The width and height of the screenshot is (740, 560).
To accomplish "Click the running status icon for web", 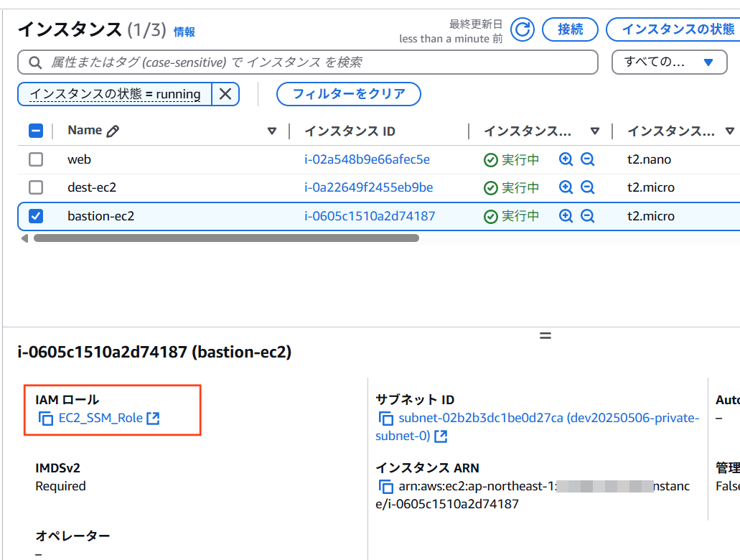I will pos(491,160).
